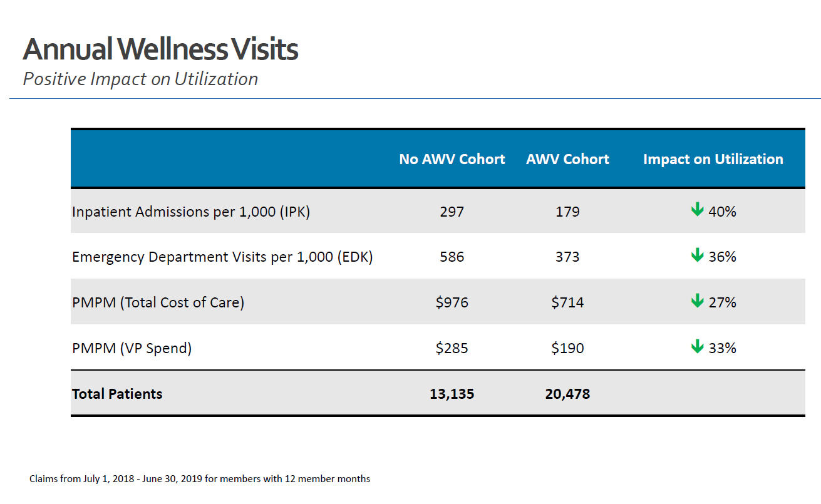The height and width of the screenshot is (504, 821).
Task: Select the Annual Wellness Visits title
Action: point(160,49)
